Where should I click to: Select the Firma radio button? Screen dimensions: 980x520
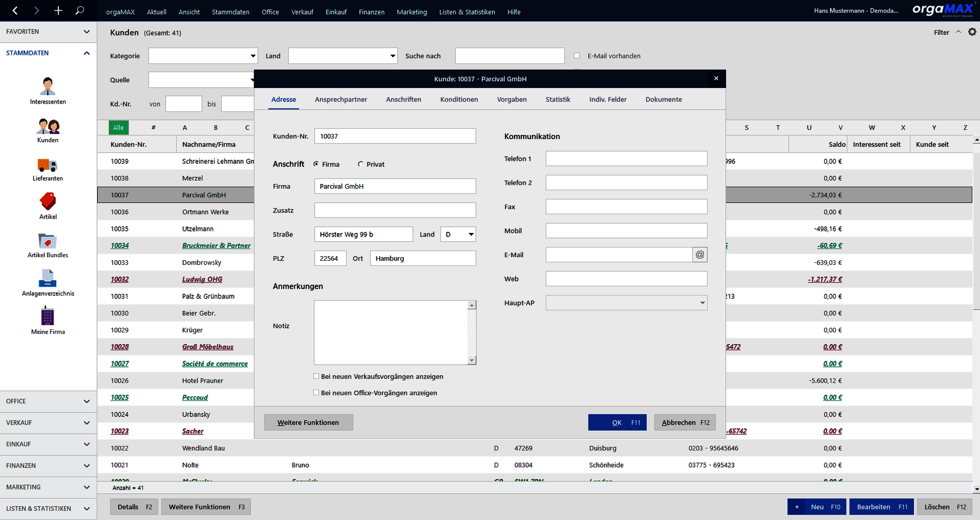pos(316,164)
